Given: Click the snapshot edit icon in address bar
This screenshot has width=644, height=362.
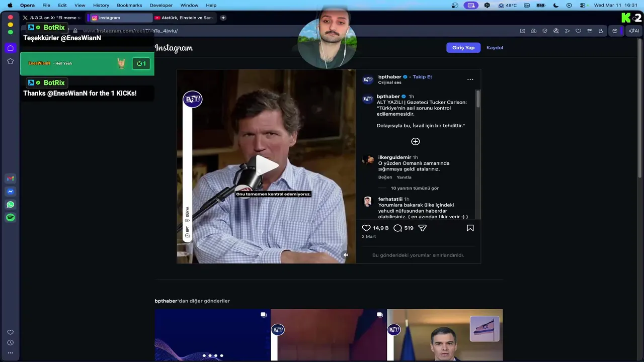Looking at the screenshot, I should (x=522, y=31).
